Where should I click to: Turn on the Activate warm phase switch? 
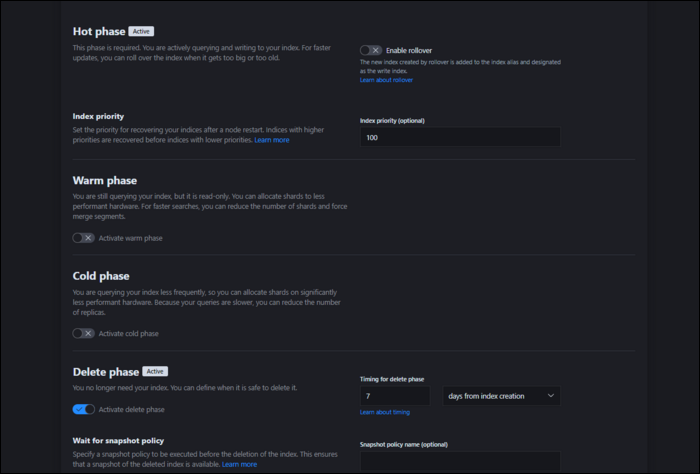click(x=84, y=238)
